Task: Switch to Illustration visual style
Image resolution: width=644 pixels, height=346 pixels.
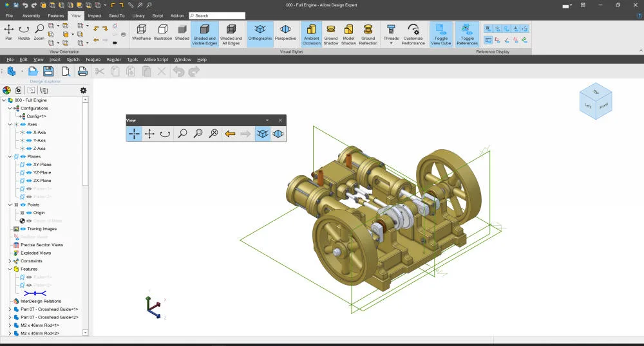Action: click(x=163, y=32)
